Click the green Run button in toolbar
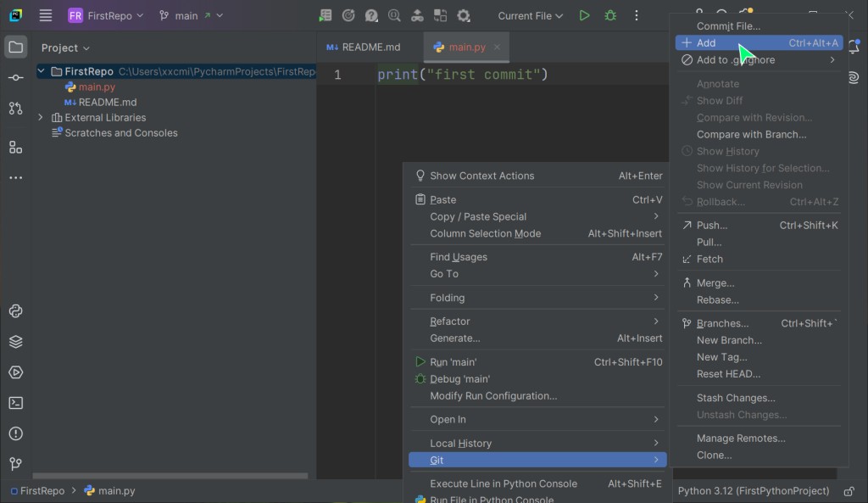 coord(584,15)
